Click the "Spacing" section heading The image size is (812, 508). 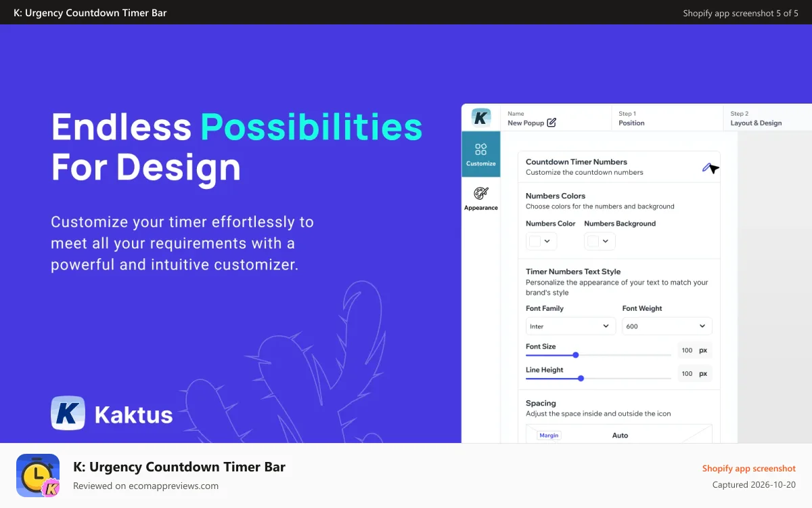(541, 403)
